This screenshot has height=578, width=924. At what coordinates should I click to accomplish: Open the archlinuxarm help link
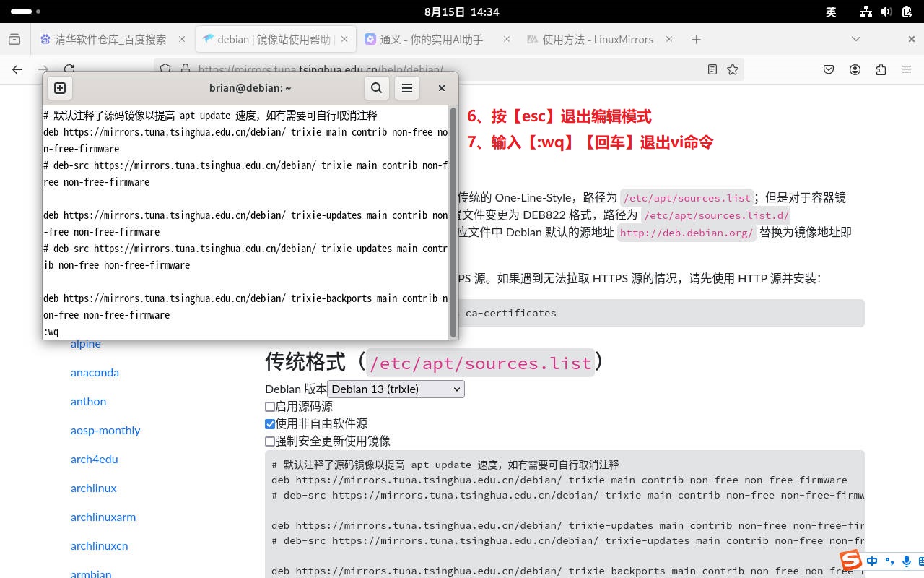103,517
